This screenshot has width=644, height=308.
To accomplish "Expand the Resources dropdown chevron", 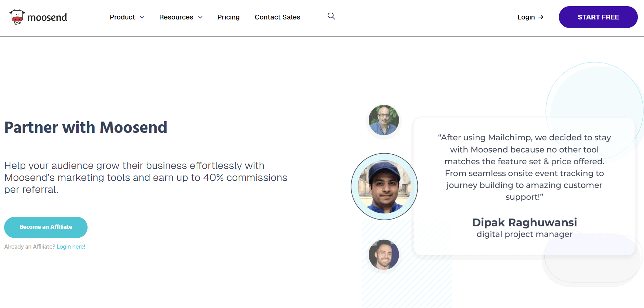I will pos(200,17).
